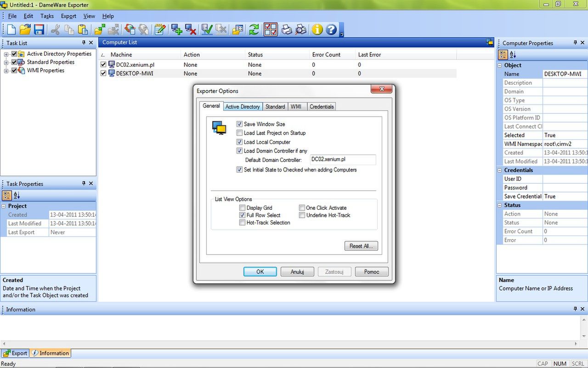Image resolution: width=588 pixels, height=368 pixels.
Task: Click the Information panel horizontal scrollbar
Action: tap(290, 344)
